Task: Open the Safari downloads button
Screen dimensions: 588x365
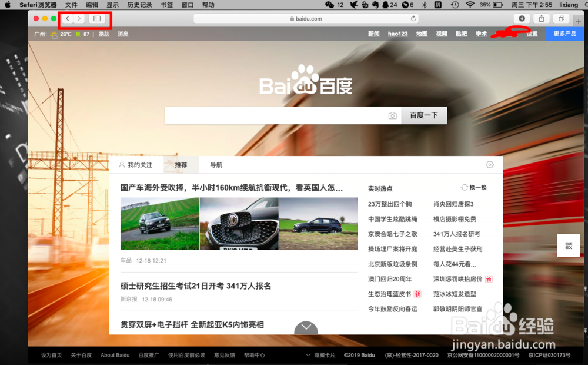Action: 522,18
